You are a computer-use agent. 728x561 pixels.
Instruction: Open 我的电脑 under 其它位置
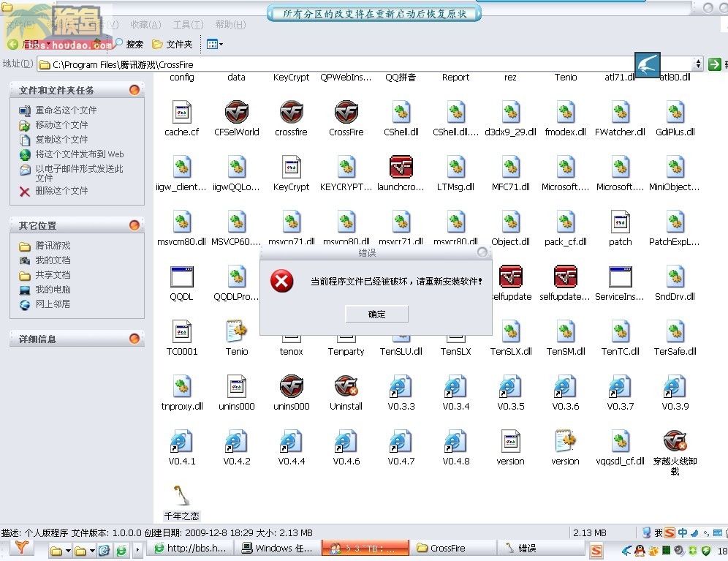click(53, 289)
